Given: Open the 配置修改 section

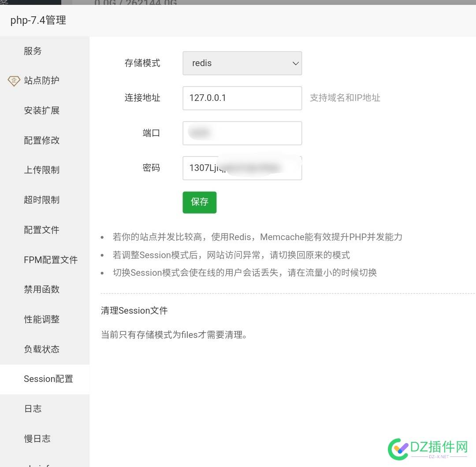Looking at the screenshot, I should pyautogui.click(x=41, y=140).
